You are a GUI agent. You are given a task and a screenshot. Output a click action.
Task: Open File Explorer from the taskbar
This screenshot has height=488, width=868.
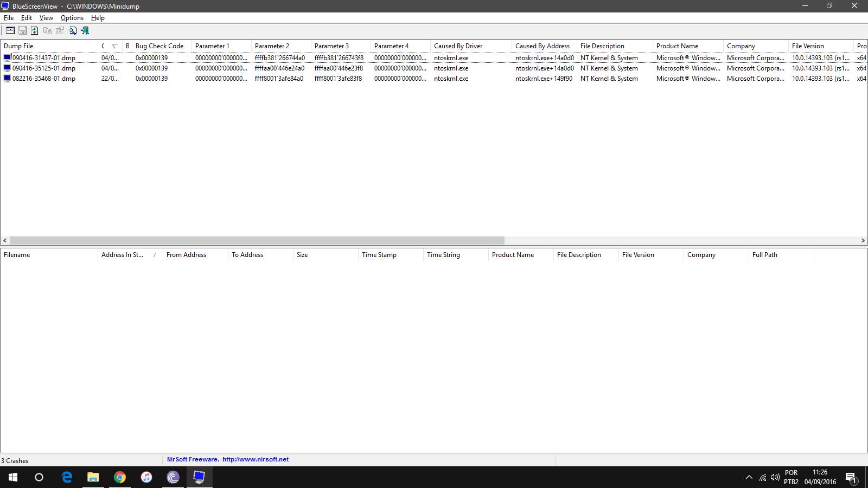click(93, 477)
